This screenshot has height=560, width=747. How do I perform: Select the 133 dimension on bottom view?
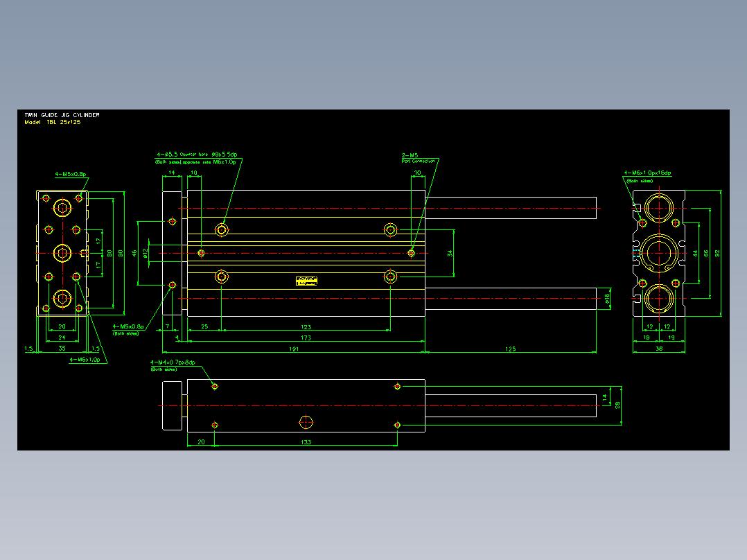pos(306,442)
